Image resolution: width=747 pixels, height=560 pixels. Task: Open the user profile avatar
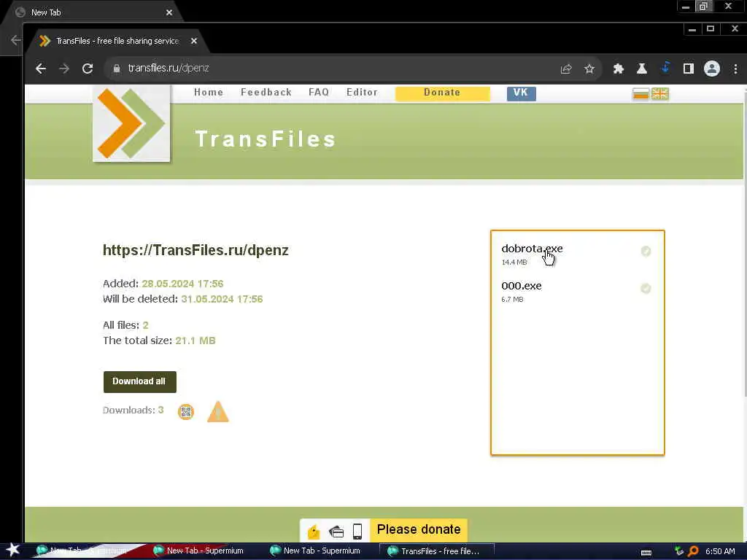712,69
